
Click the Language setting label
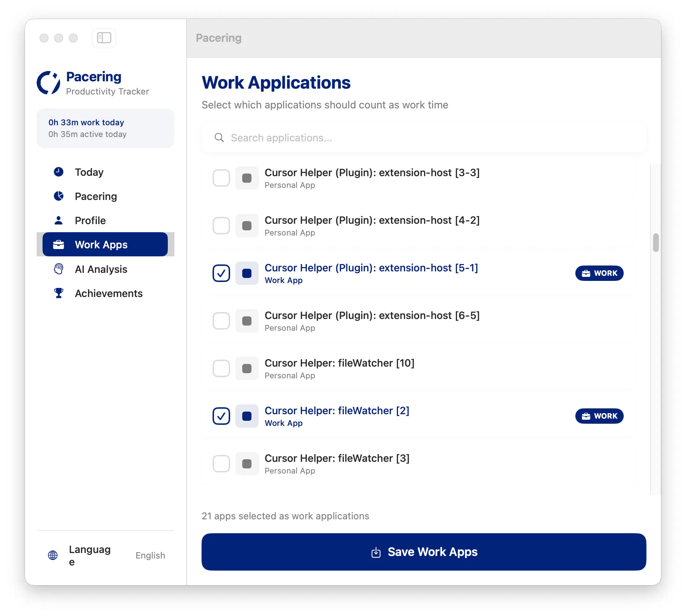90,555
